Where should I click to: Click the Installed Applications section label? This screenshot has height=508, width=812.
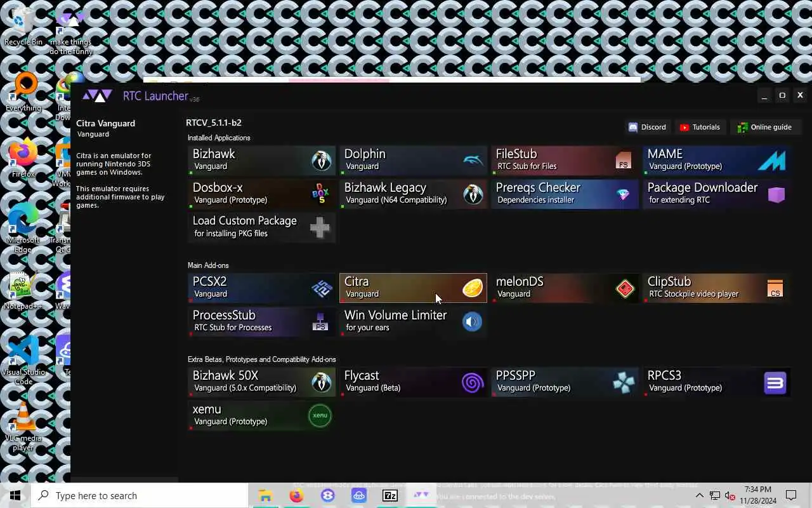pos(219,138)
